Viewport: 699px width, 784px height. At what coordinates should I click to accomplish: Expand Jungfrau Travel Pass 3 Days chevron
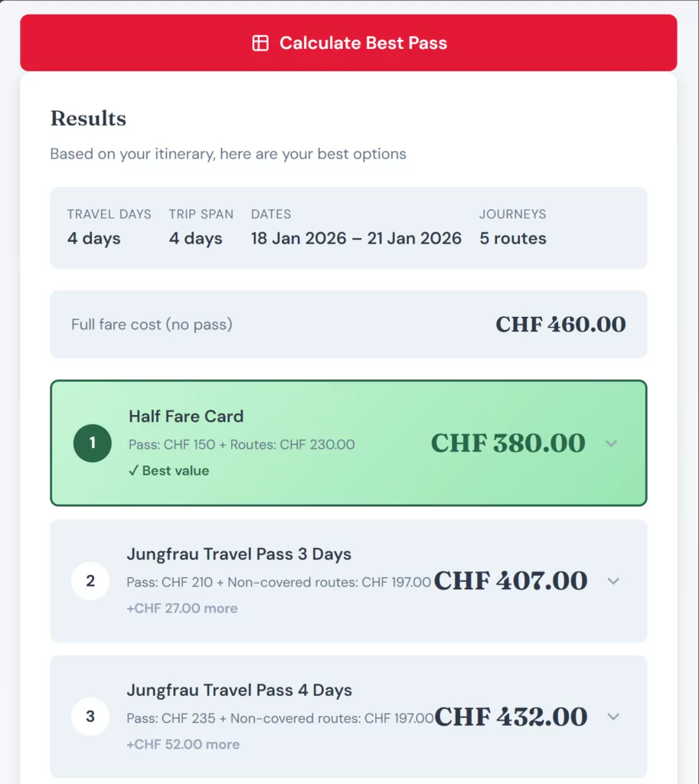[612, 581]
